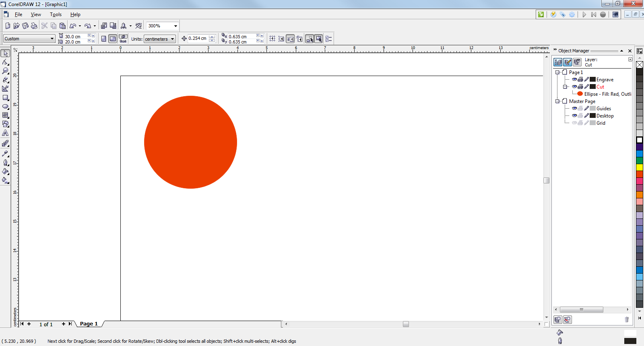Select the Eyedropper tool

[x=5, y=153]
